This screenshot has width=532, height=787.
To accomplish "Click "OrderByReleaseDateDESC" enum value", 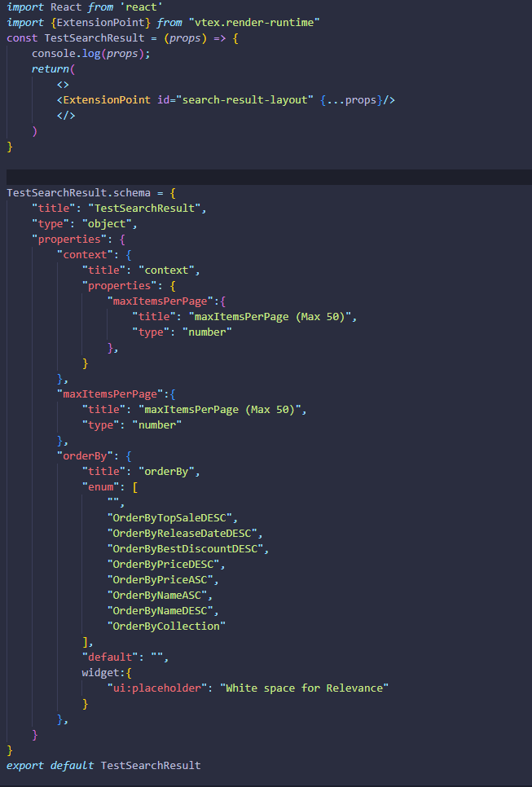I will click(182, 534).
